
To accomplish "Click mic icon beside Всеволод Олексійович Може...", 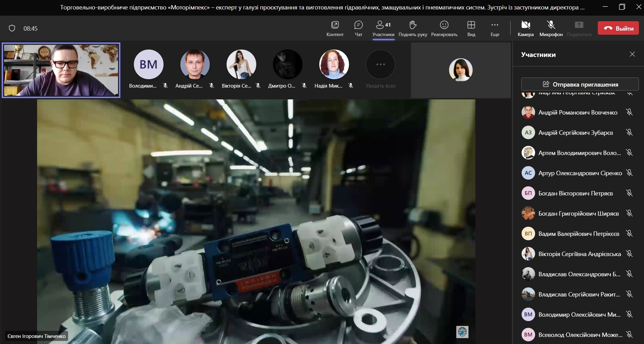I will 629,335.
